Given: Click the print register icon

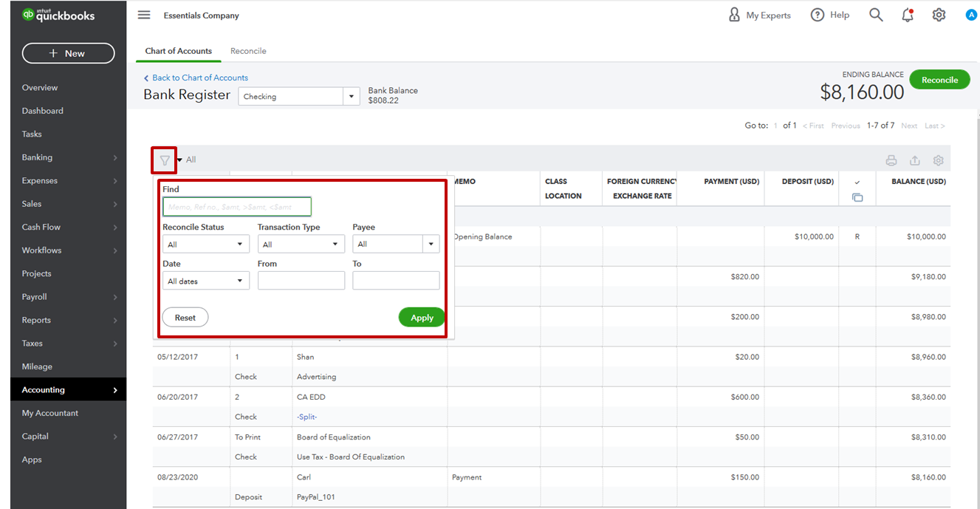Looking at the screenshot, I should tap(891, 160).
